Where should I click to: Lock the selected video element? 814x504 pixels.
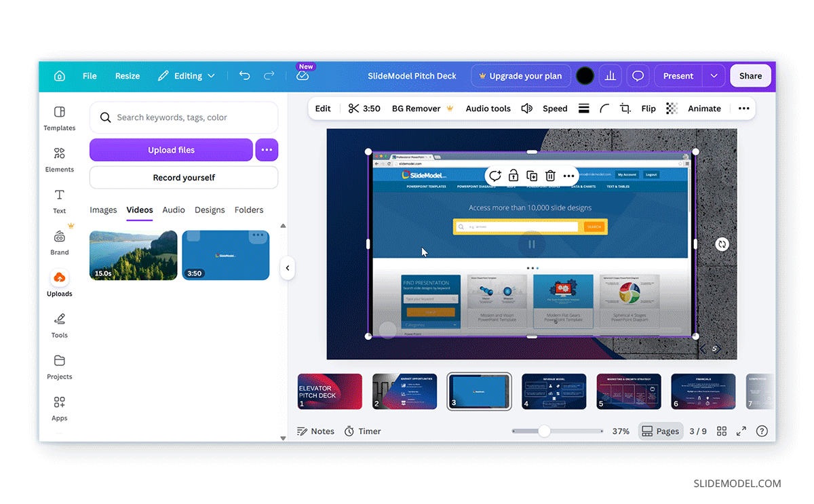tap(513, 176)
